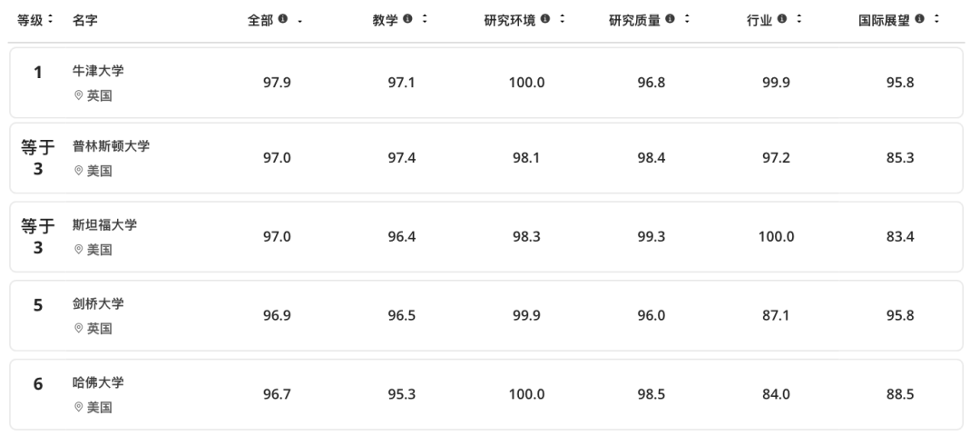The image size is (980, 436).
Task: Select the 名字 column header
Action: click(85, 20)
